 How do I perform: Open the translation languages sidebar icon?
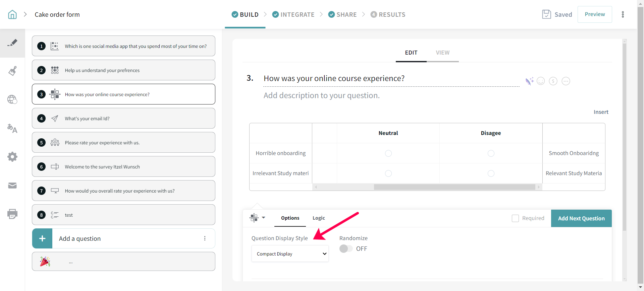[x=12, y=128]
